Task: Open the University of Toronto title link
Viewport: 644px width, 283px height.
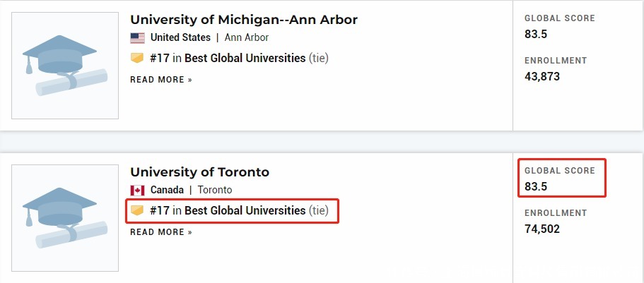Action: click(199, 172)
